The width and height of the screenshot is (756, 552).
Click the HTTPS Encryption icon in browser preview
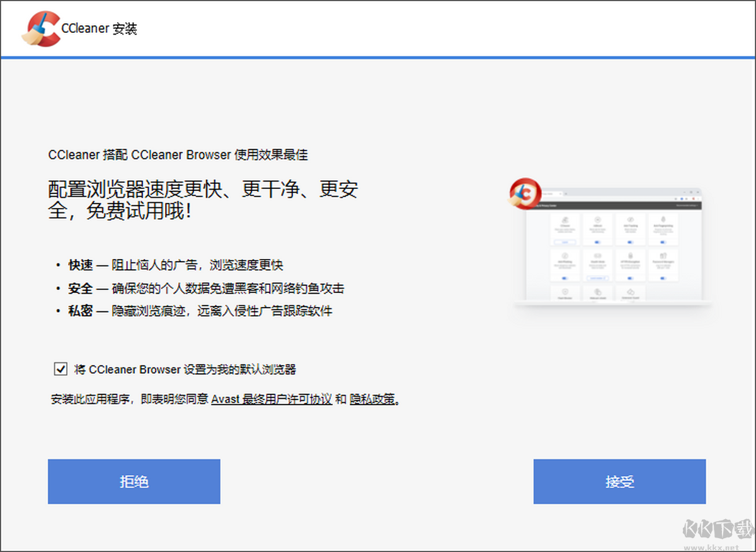click(631, 256)
